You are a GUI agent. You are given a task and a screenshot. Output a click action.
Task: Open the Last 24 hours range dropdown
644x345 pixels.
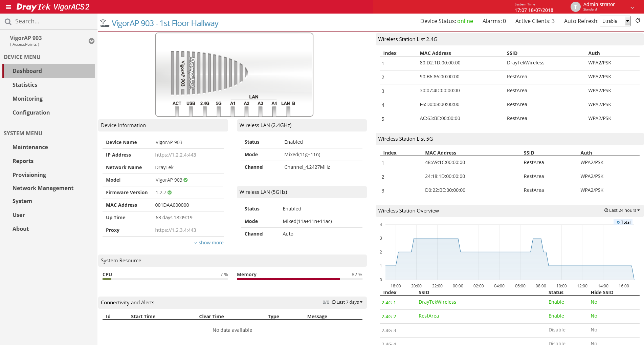click(x=622, y=210)
